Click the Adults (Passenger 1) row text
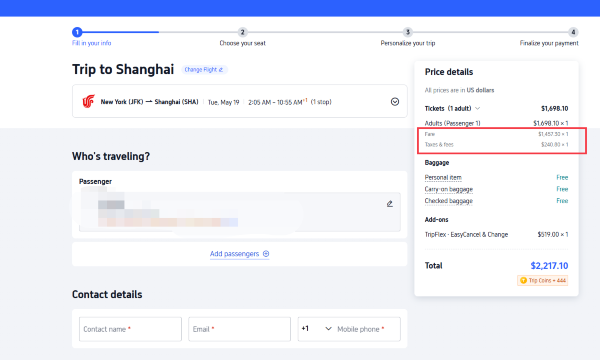600x360 pixels. click(x=452, y=123)
